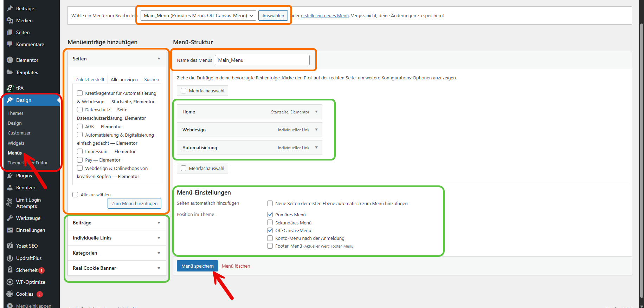Click the UpdraftPlus icon
644x308 pixels.
(x=10, y=258)
